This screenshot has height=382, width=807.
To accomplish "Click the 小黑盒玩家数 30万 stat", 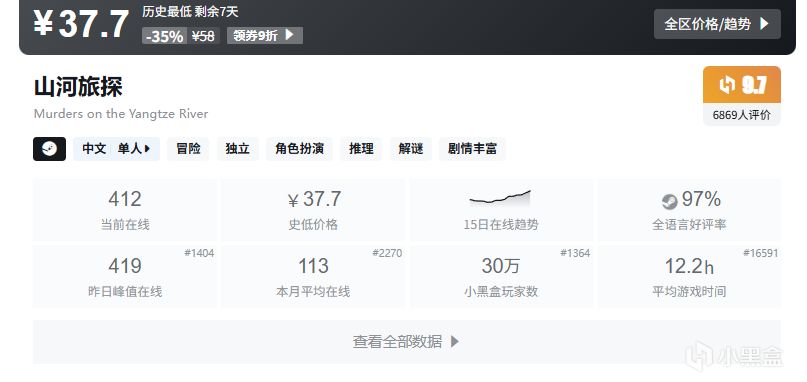I will click(501, 277).
